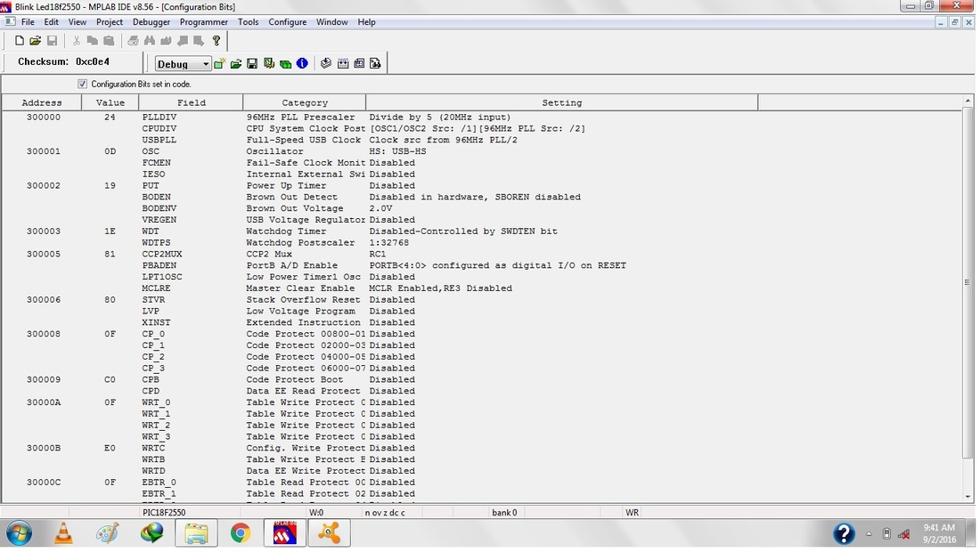
Task: Open the Debugger menu
Action: click(x=151, y=22)
